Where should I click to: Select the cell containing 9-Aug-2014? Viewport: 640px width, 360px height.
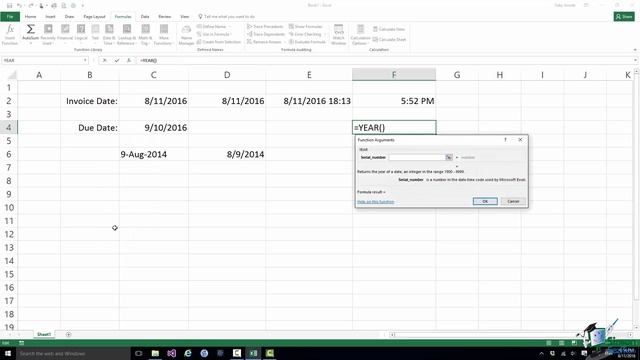(154, 154)
